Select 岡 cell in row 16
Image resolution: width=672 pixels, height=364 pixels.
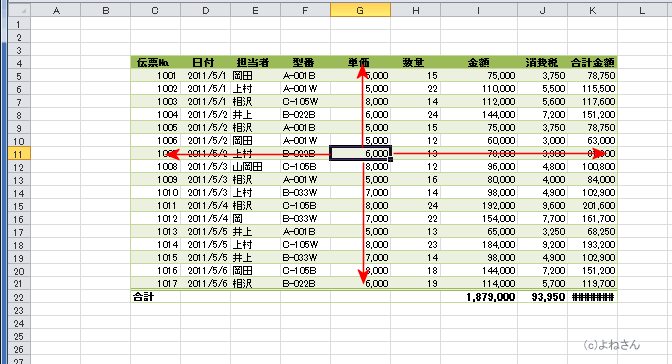[x=255, y=219]
